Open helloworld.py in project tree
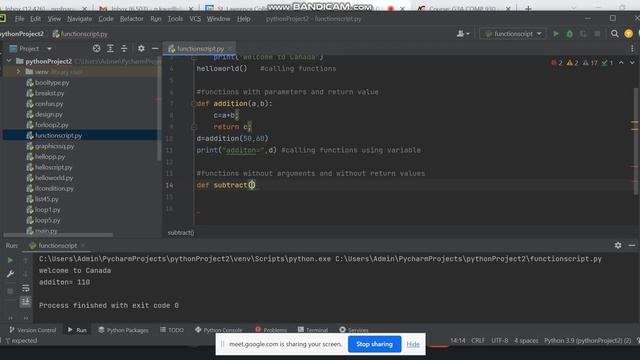Viewport: 640px width, 360px height. pos(54,178)
